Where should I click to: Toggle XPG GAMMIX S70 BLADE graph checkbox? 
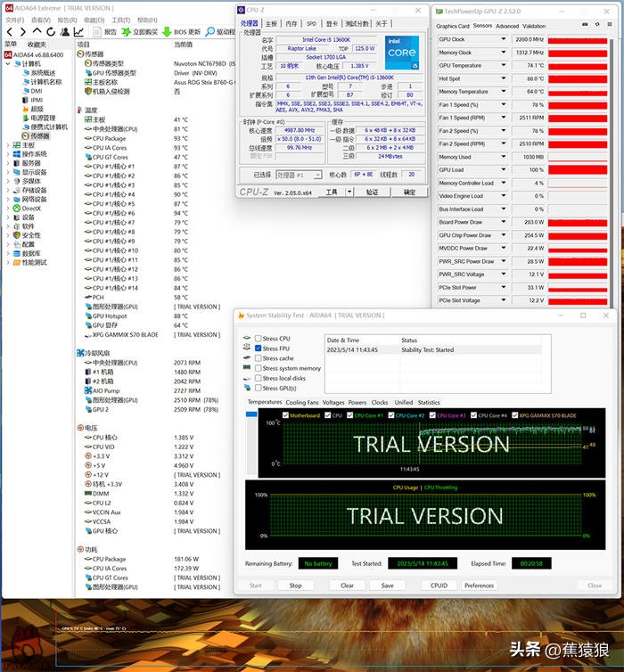click(x=514, y=415)
